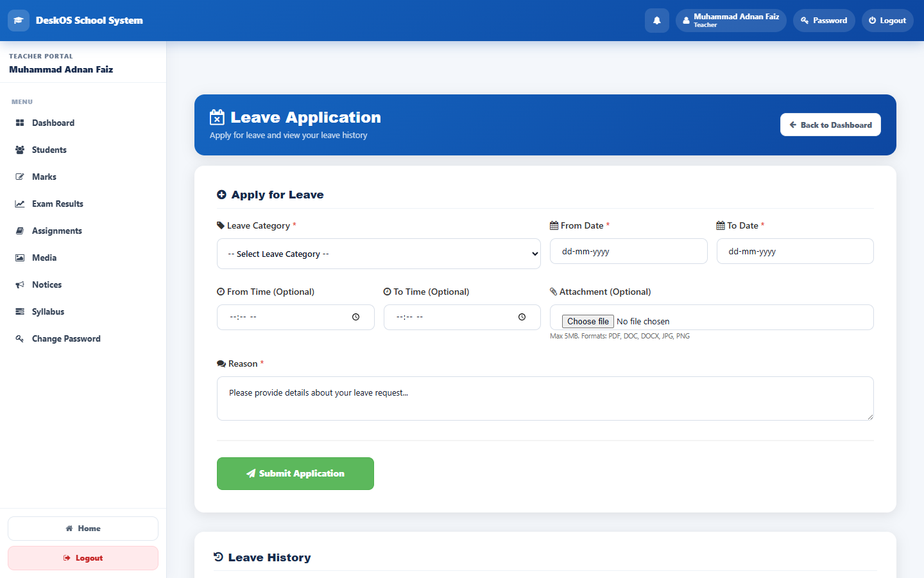Click the 'Apply for leave and view your leave history' subtitle
The width and height of the screenshot is (924, 578).
(288, 135)
